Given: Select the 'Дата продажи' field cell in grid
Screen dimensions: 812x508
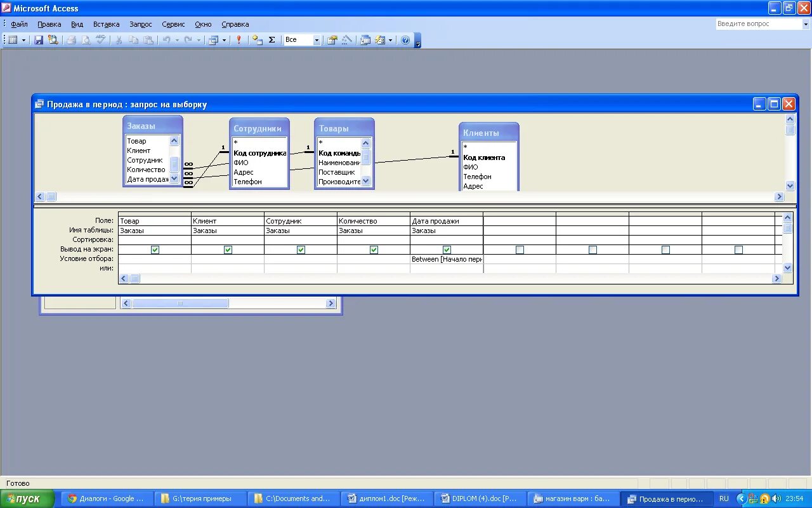Looking at the screenshot, I should click(x=447, y=221).
